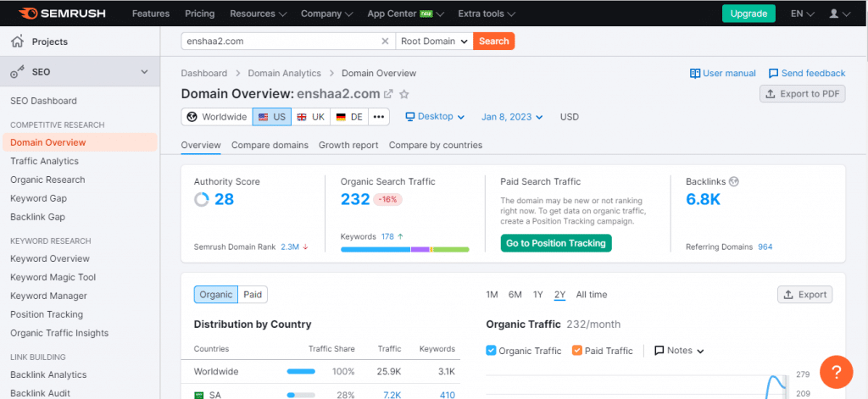The height and width of the screenshot is (399, 868).
Task: Click the domain search input field
Action: [280, 41]
